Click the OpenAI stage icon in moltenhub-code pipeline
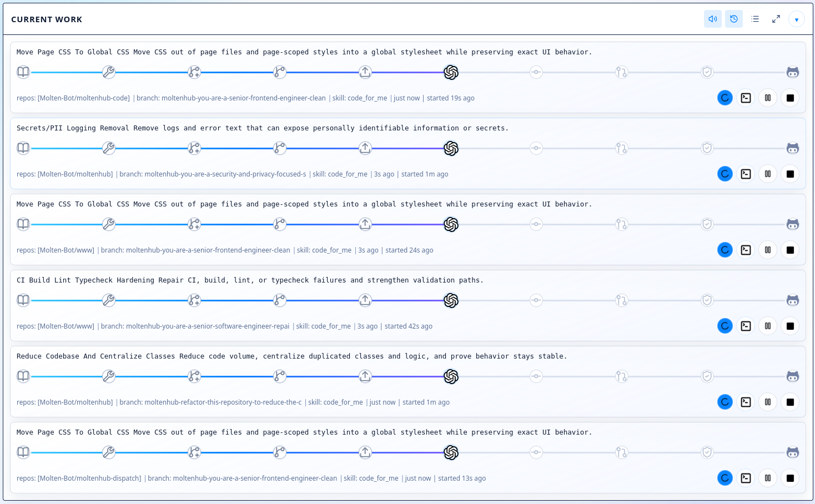Viewport: 815px width, 504px height. click(x=451, y=72)
